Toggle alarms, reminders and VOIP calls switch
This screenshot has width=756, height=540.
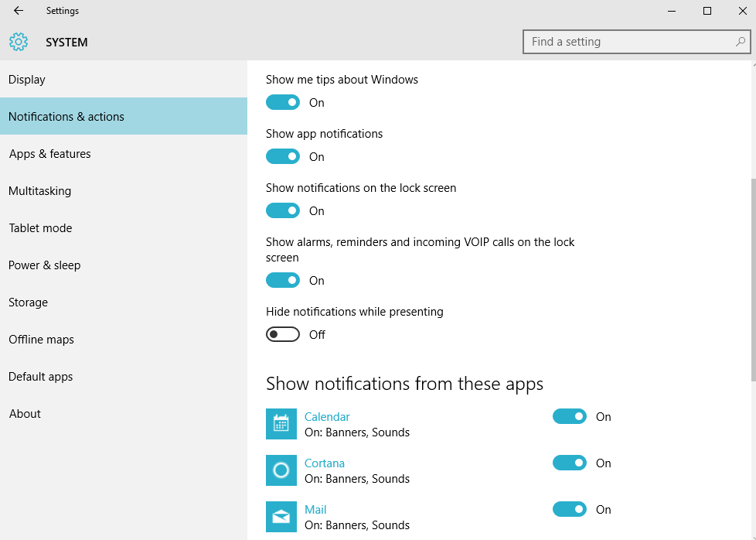[x=283, y=280]
